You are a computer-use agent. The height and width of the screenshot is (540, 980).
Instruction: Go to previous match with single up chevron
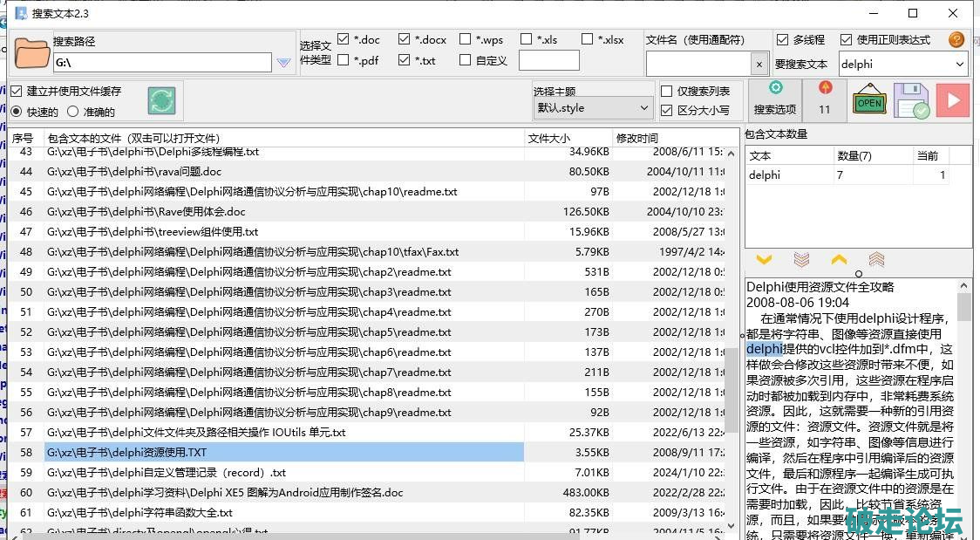click(x=839, y=260)
